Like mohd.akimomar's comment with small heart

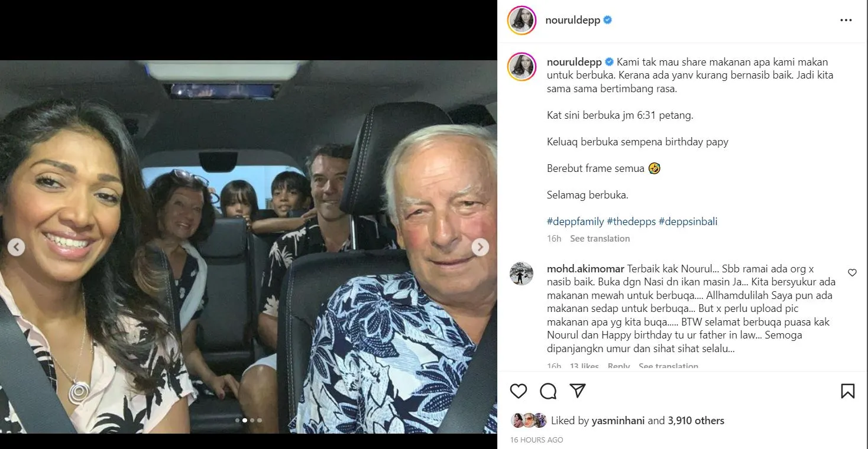coord(852,273)
